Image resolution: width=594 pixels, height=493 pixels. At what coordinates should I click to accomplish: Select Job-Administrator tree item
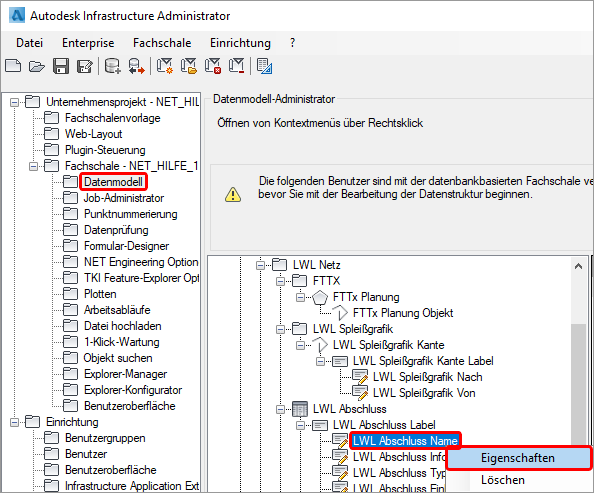123,198
